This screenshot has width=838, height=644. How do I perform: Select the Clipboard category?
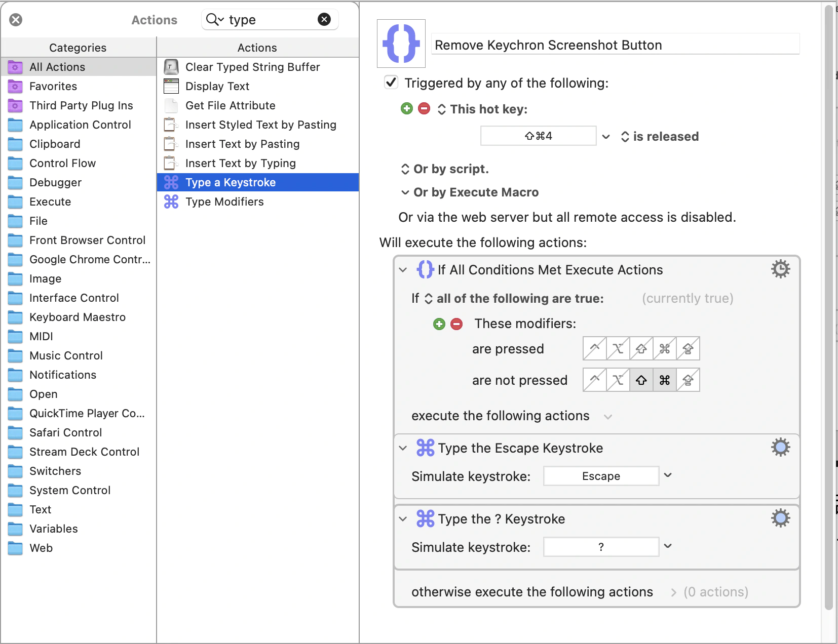coord(55,144)
